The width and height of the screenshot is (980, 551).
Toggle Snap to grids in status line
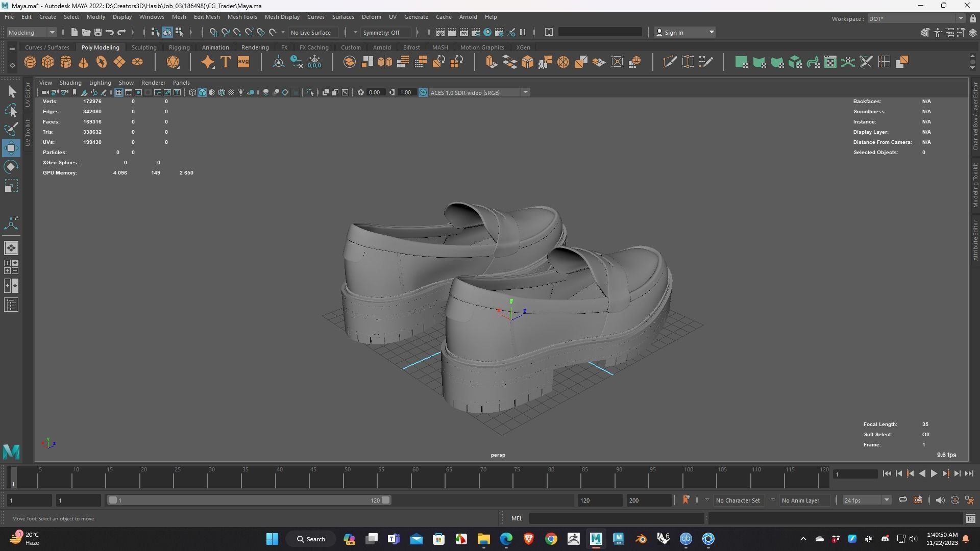coord(214,32)
